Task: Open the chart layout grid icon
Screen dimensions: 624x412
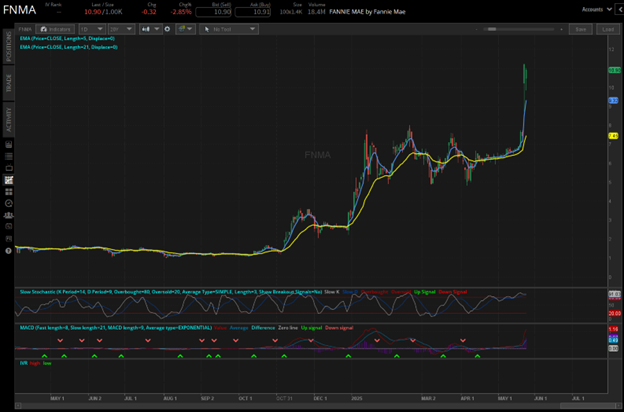Action: (x=185, y=29)
